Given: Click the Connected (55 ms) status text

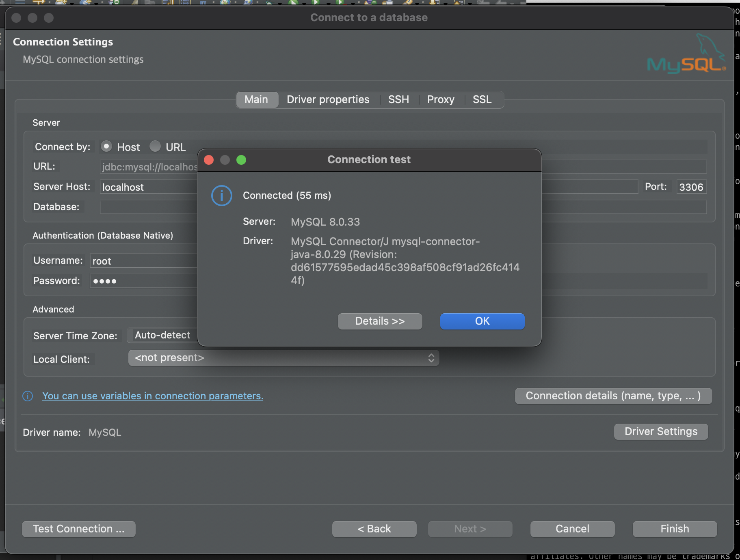Looking at the screenshot, I should point(287,196).
